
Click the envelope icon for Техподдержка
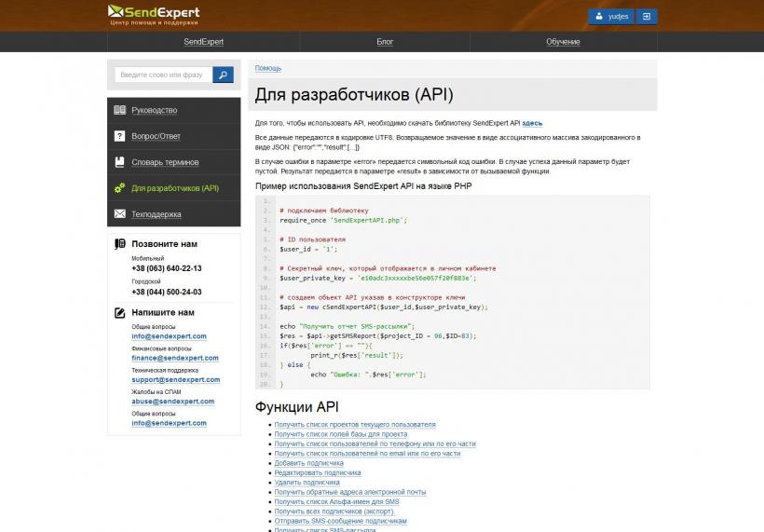tap(119, 214)
